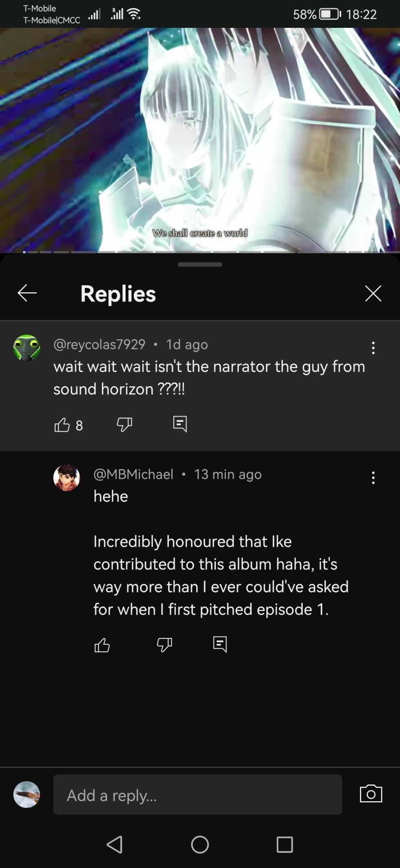Viewport: 400px width, 868px height.
Task: Open the @reycolas7929 channel link
Action: (x=99, y=344)
